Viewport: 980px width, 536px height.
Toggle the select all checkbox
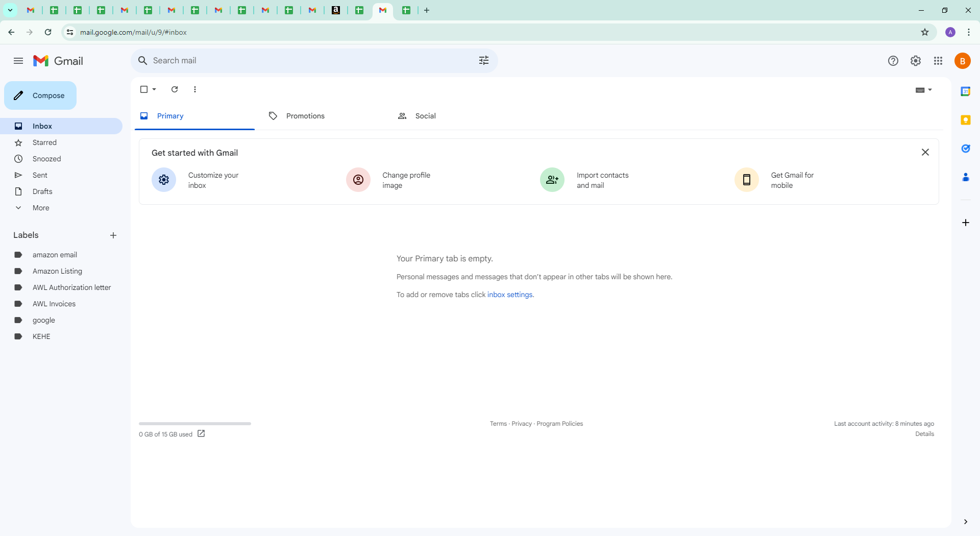pyautogui.click(x=144, y=89)
